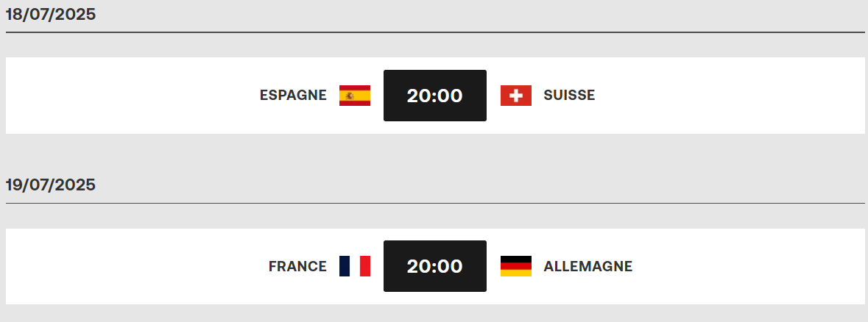Click the France tricolor flag icon
The image size is (868, 322).
coord(355,266)
